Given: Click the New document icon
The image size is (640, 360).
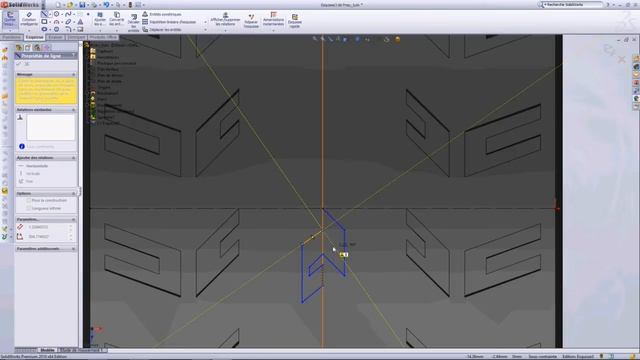Looking at the screenshot, I should pos(58,5).
